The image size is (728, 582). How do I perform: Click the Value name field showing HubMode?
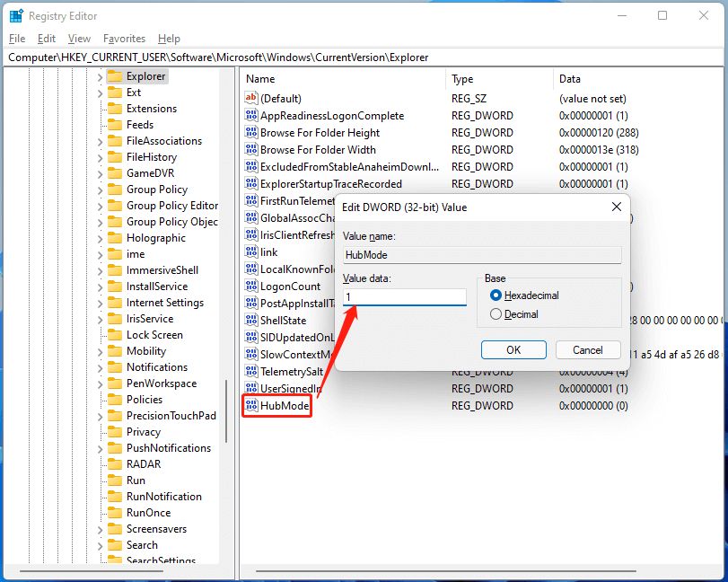(482, 255)
